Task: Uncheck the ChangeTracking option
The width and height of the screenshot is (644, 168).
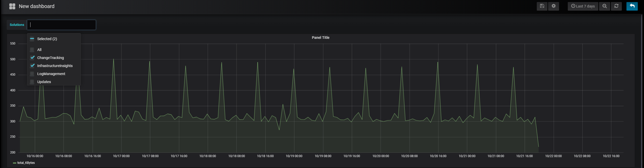Action: [32, 58]
